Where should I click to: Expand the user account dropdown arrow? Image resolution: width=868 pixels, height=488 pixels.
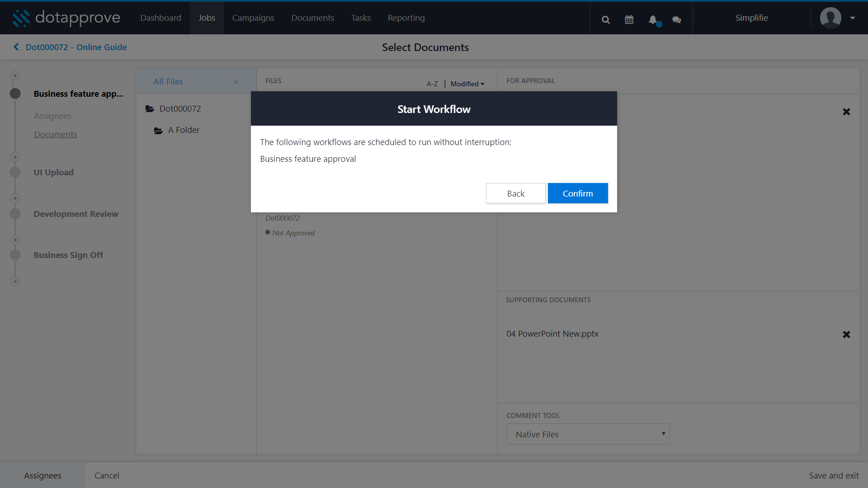[853, 18]
